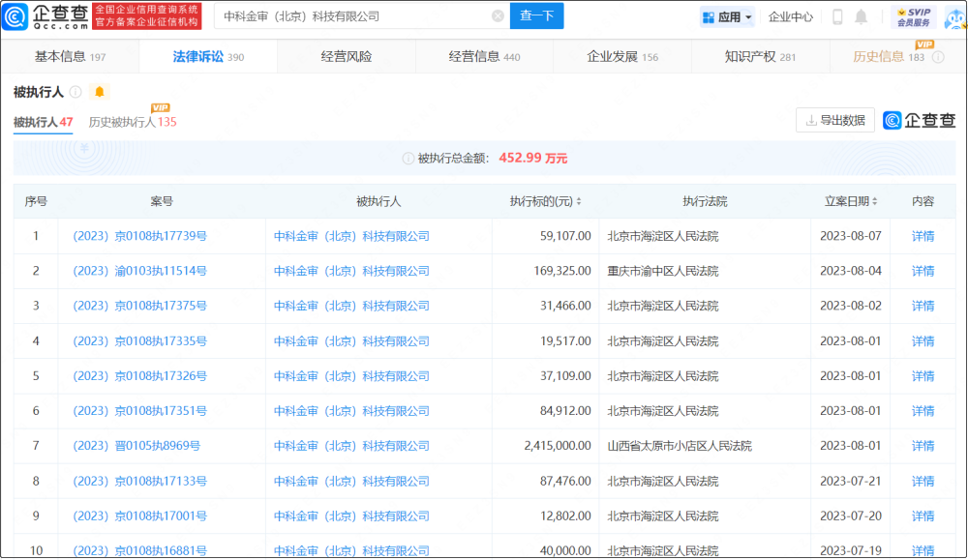This screenshot has height=560, width=968.
Task: Switch to 经营风险 tab
Action: pos(347,57)
